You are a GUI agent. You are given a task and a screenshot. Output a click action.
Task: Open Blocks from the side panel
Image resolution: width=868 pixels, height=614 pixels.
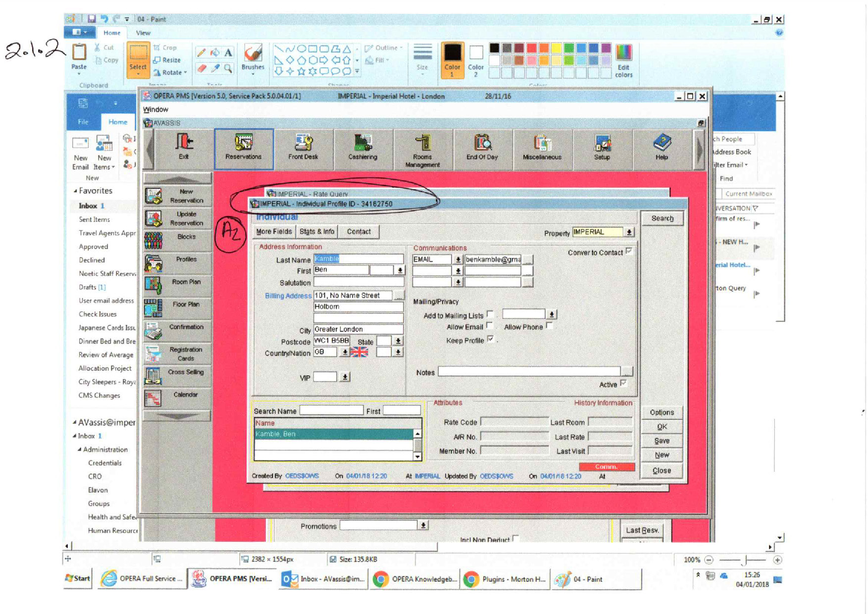click(177, 241)
